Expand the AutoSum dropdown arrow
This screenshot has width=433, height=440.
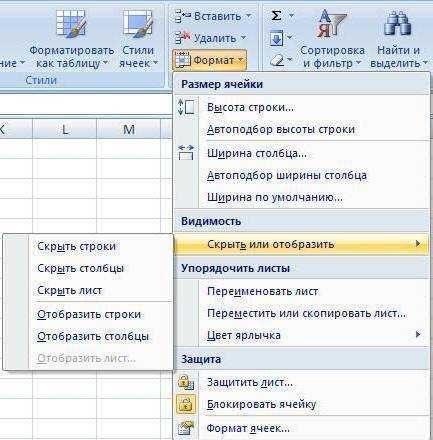coord(291,15)
